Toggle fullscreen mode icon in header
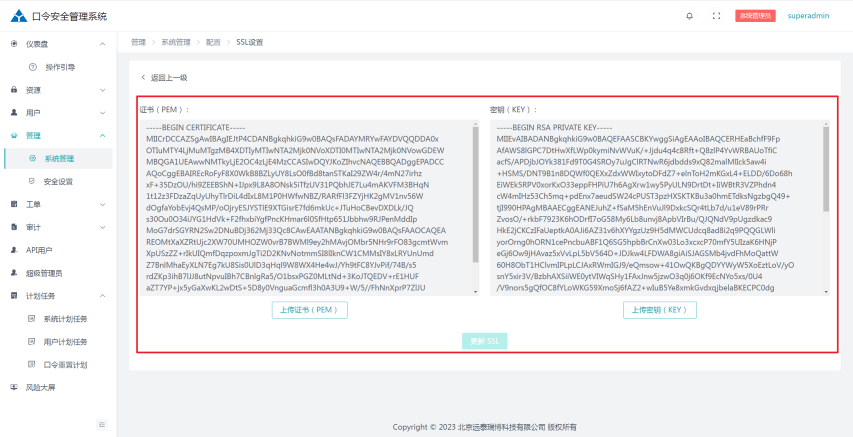Screen dimensions: 853x437 716,16
